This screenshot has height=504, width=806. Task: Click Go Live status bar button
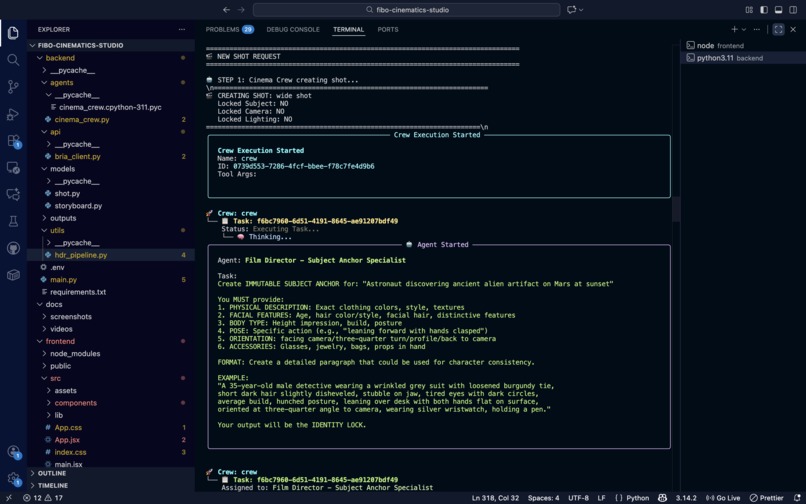click(723, 498)
